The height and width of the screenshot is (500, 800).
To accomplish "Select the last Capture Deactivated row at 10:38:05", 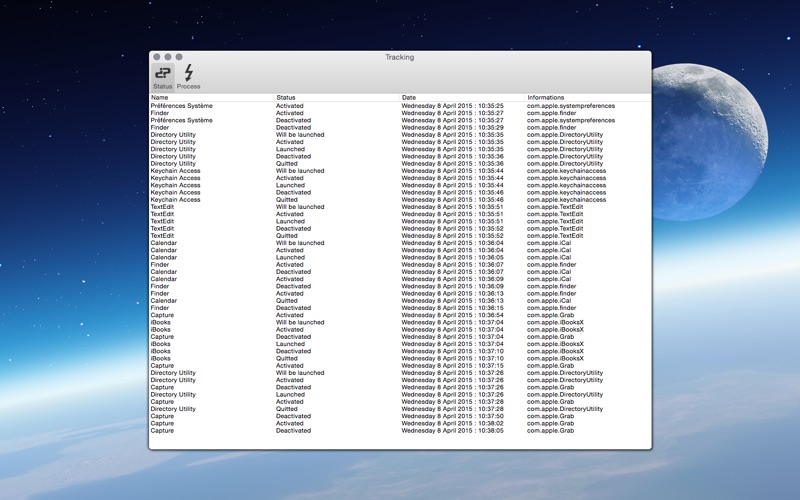I will click(x=400, y=430).
